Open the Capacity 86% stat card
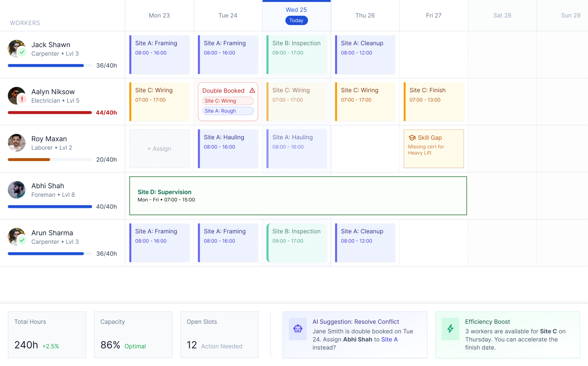The image size is (588, 366). pyautogui.click(x=133, y=335)
